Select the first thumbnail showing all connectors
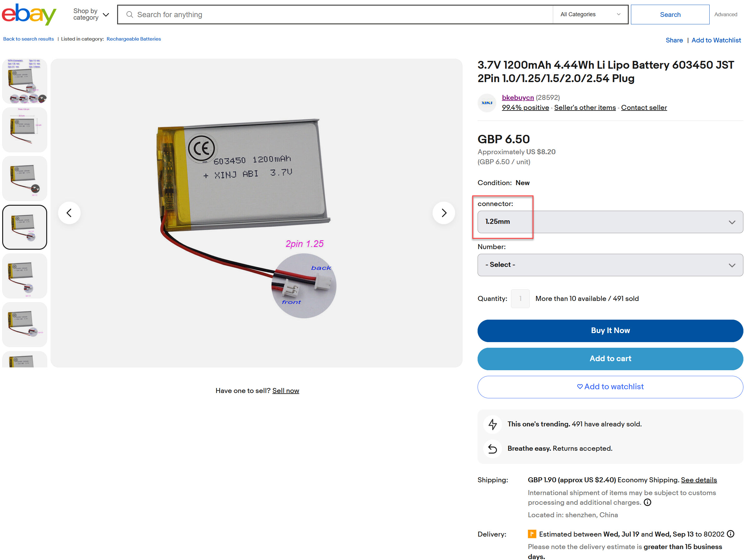 [x=25, y=81]
